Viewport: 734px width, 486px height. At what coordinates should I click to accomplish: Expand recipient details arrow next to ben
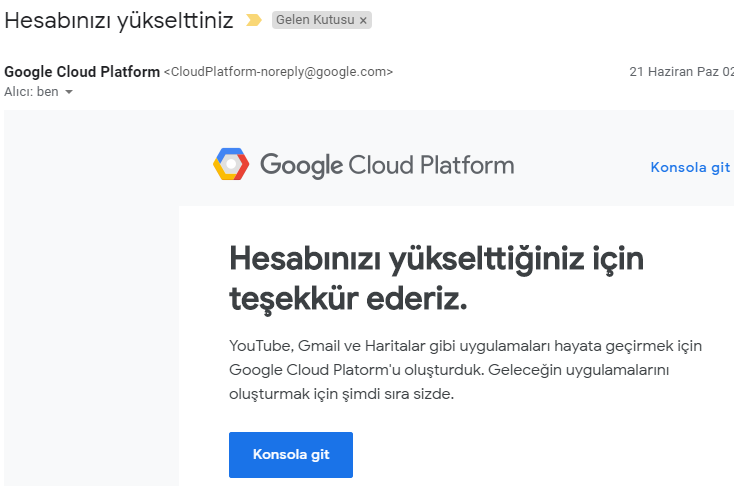(69, 92)
